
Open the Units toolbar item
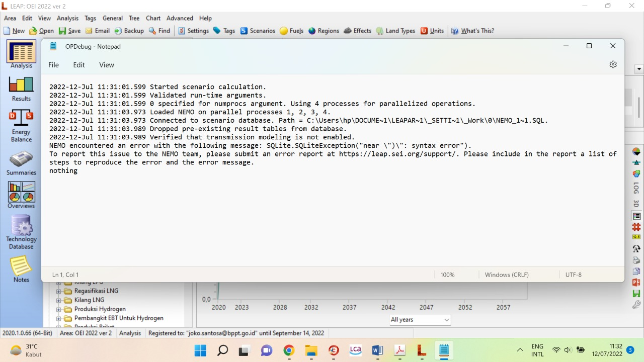432,31
